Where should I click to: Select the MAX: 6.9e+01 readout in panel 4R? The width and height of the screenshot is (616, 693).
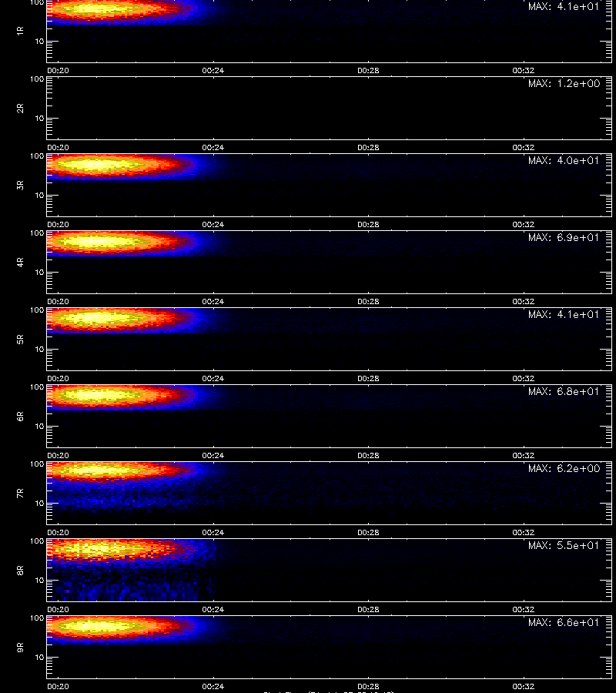[564, 237]
